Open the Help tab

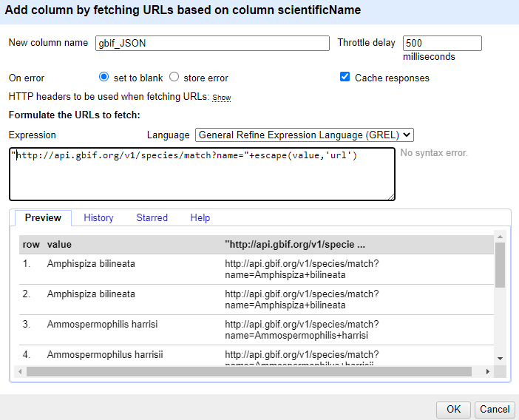point(200,218)
